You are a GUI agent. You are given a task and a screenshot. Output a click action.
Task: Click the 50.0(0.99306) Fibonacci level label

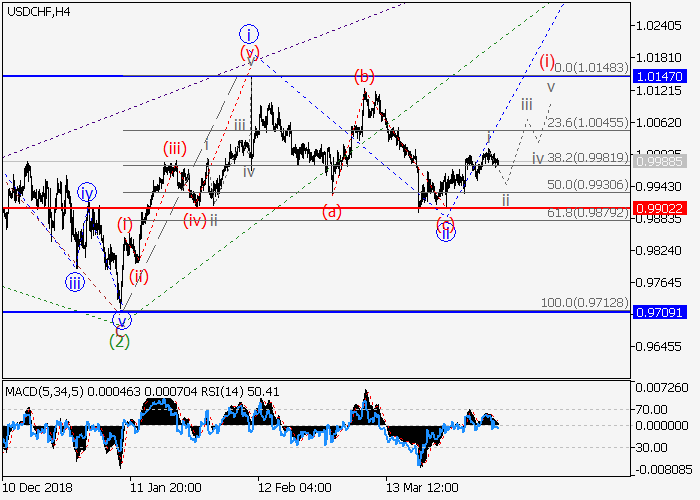coord(589,186)
